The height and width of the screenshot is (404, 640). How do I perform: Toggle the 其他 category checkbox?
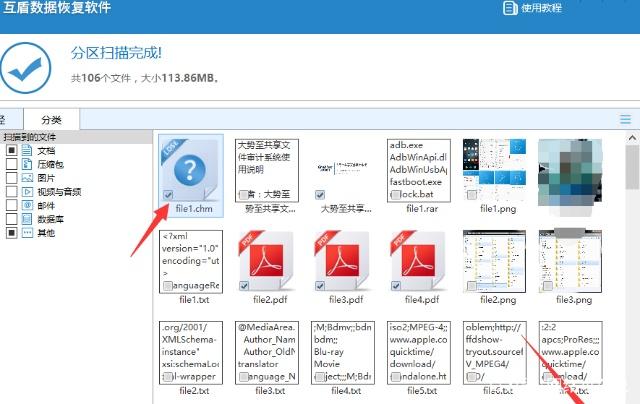12,233
